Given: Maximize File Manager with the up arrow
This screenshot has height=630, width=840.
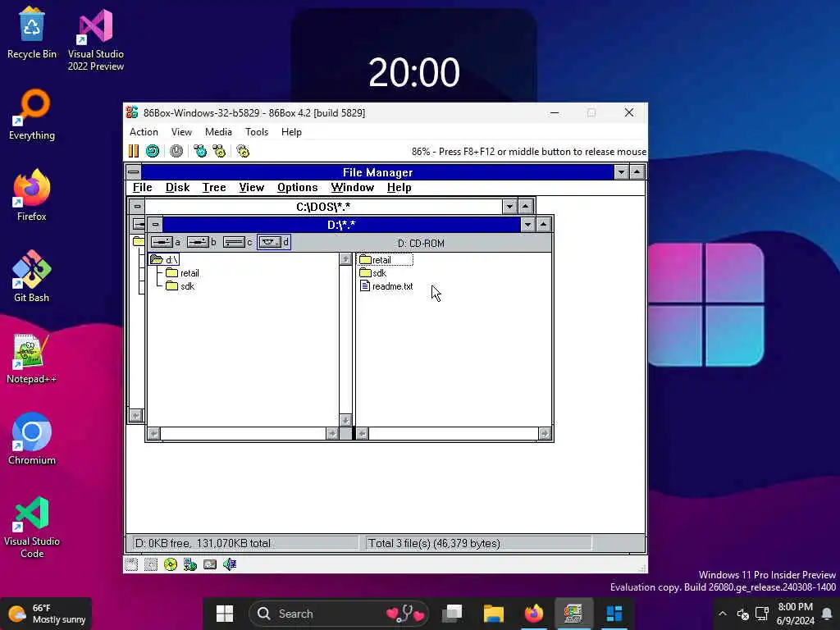Looking at the screenshot, I should coord(637,172).
